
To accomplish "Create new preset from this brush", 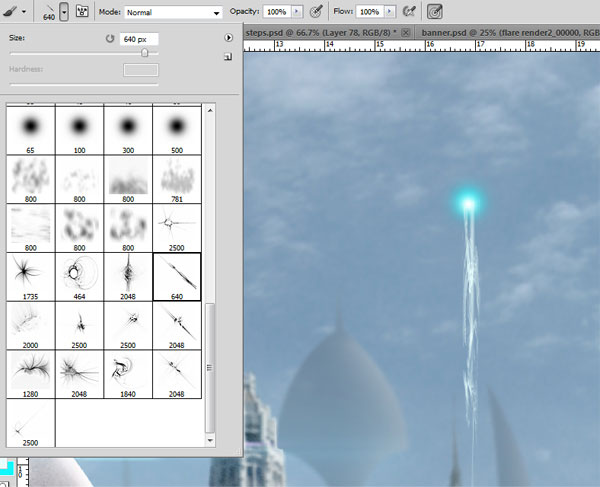I will (x=228, y=57).
